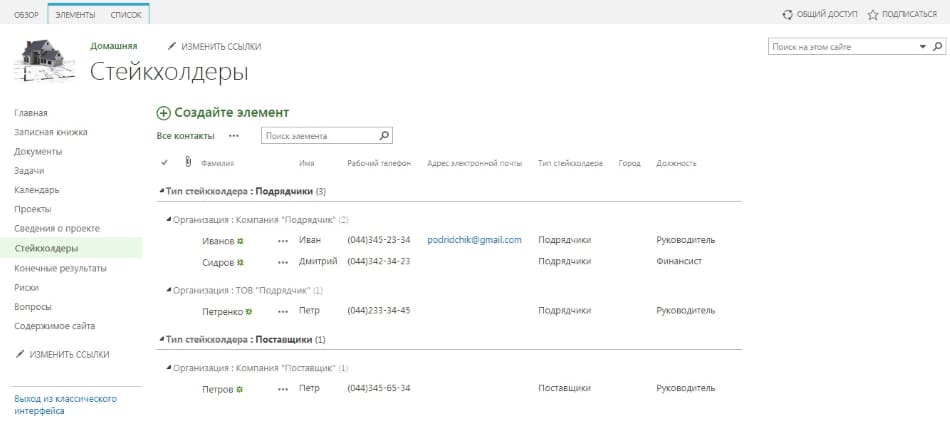This screenshot has height=429, width=950.
Task: Open Проекты in the left navigation
Action: (33, 209)
